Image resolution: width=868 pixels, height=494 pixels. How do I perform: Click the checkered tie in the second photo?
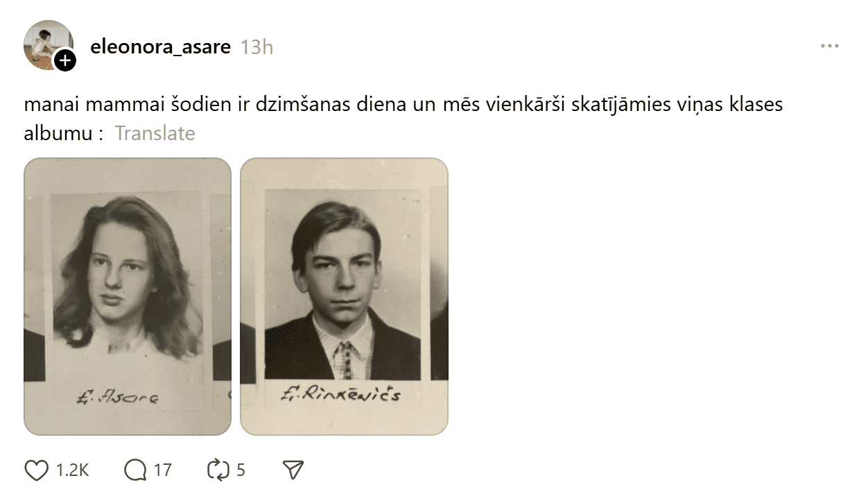(344, 360)
